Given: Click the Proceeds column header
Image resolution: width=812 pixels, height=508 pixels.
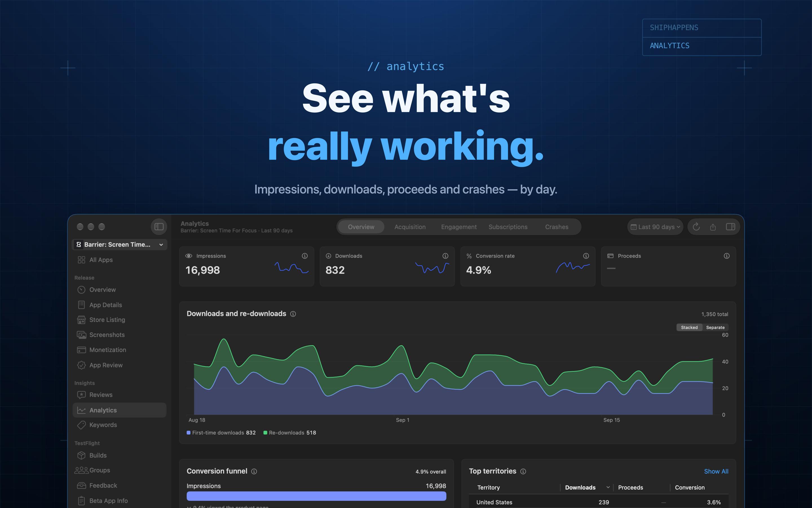Looking at the screenshot, I should 630,487.
